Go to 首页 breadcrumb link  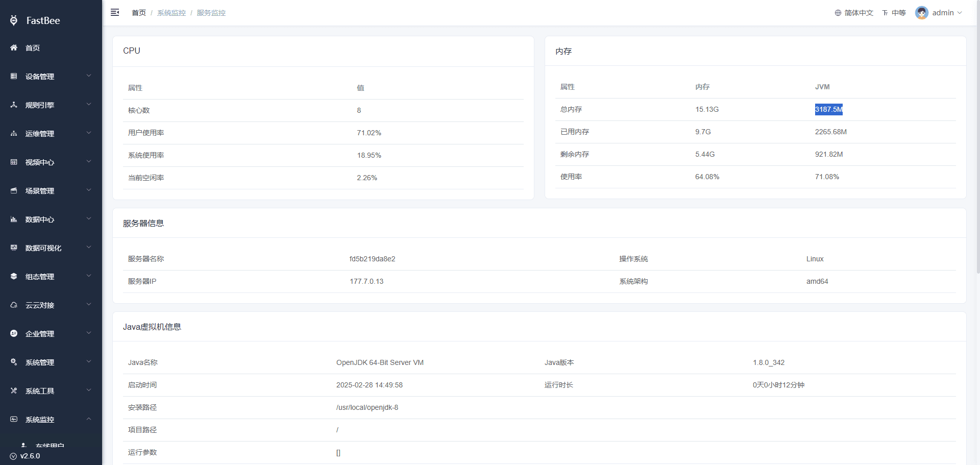pos(139,13)
